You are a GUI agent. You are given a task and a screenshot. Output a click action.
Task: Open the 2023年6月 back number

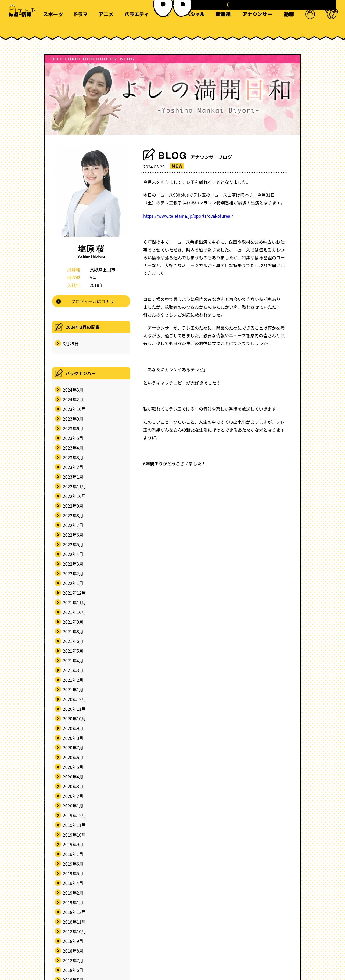(x=73, y=428)
